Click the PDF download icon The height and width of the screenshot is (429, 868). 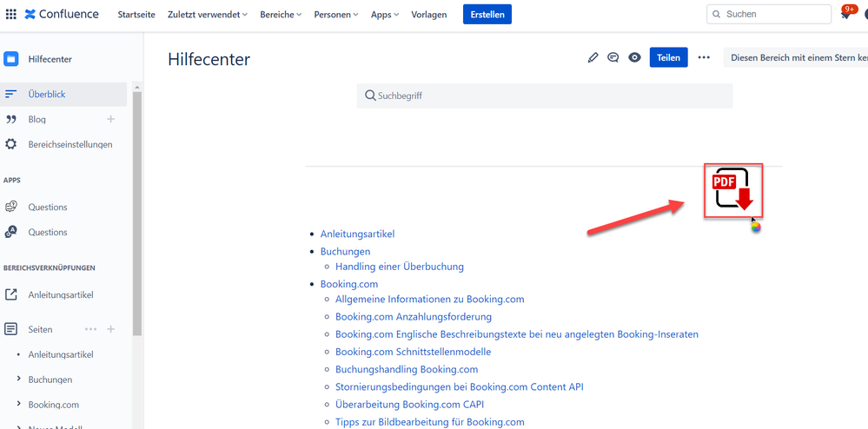[733, 190]
